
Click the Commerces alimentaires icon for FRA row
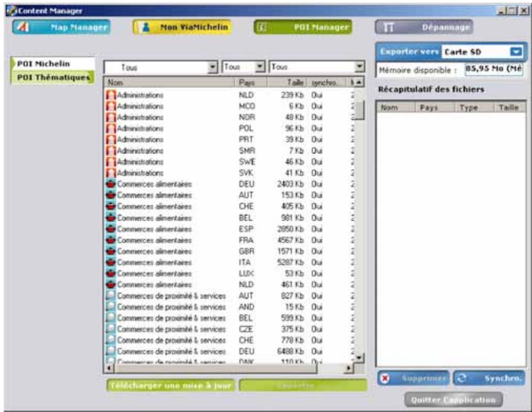[110, 240]
